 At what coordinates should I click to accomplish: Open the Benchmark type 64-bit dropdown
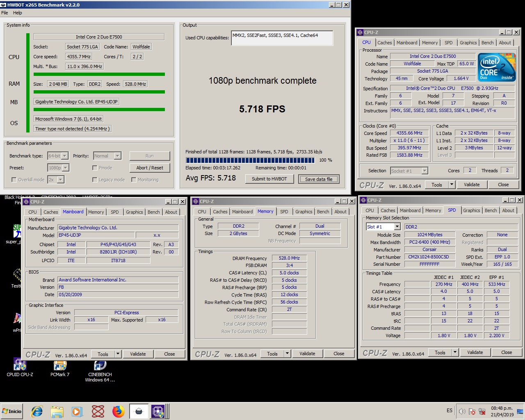[x=65, y=156]
